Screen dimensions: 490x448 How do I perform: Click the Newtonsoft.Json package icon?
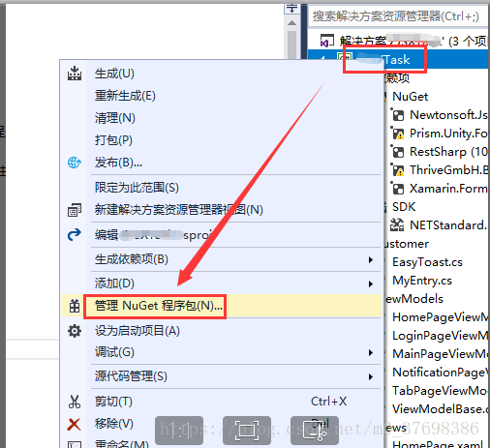click(398, 115)
